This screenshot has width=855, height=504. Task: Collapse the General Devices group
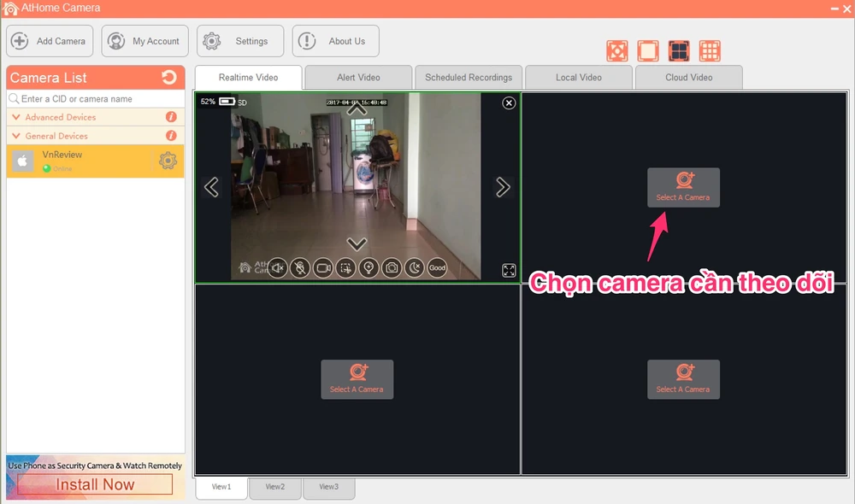16,136
